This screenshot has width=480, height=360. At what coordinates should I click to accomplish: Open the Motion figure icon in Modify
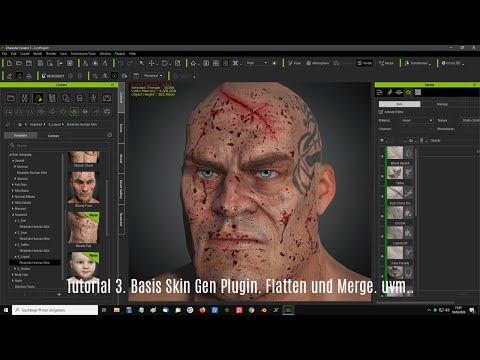pyautogui.click(x=389, y=92)
